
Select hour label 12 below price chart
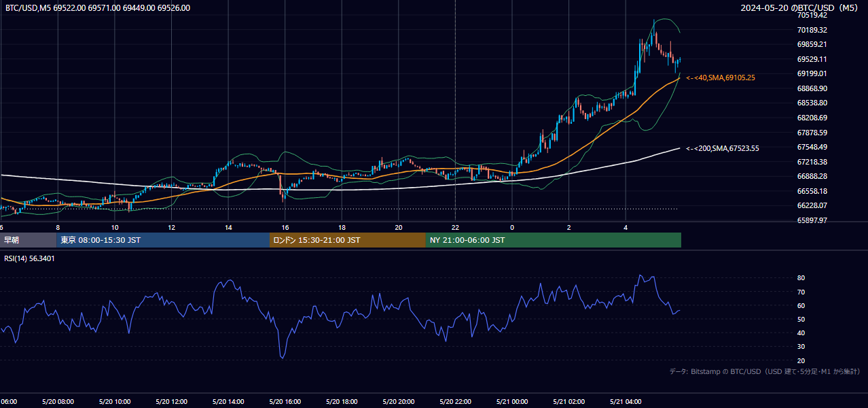171,228
